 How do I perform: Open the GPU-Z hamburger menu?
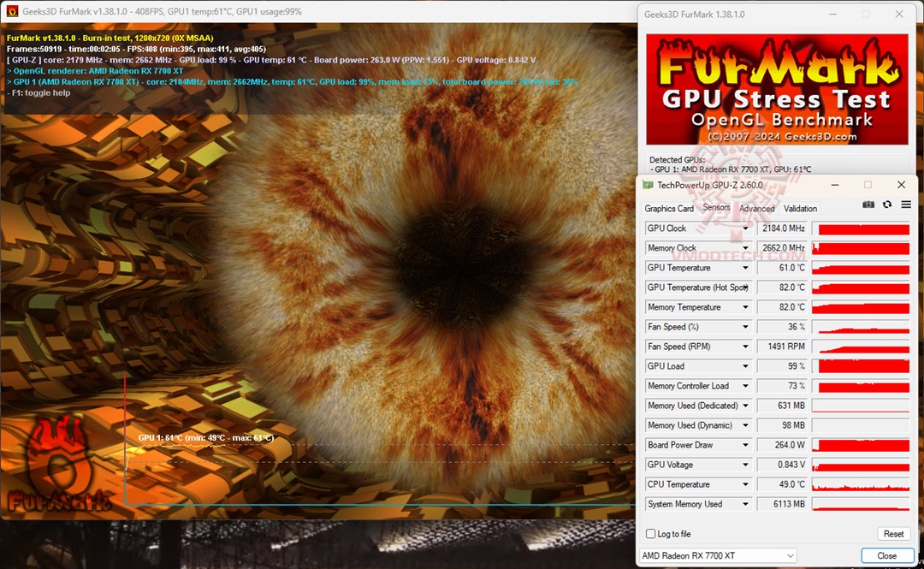point(906,204)
